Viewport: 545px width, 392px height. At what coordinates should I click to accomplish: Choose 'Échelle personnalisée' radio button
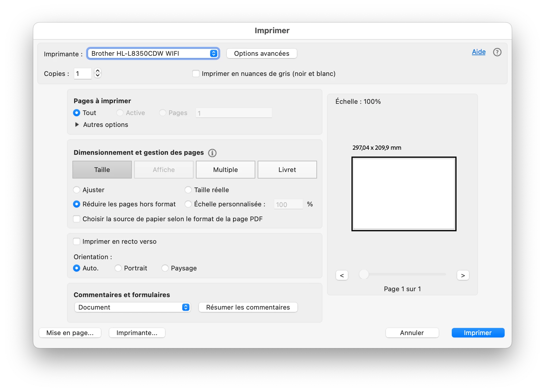188,204
